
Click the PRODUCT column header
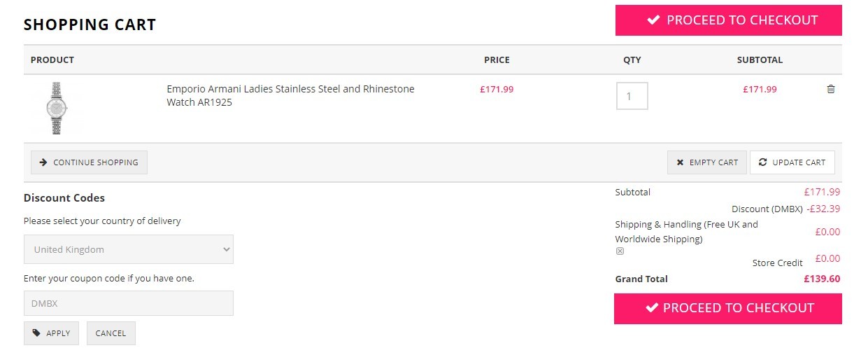click(52, 60)
